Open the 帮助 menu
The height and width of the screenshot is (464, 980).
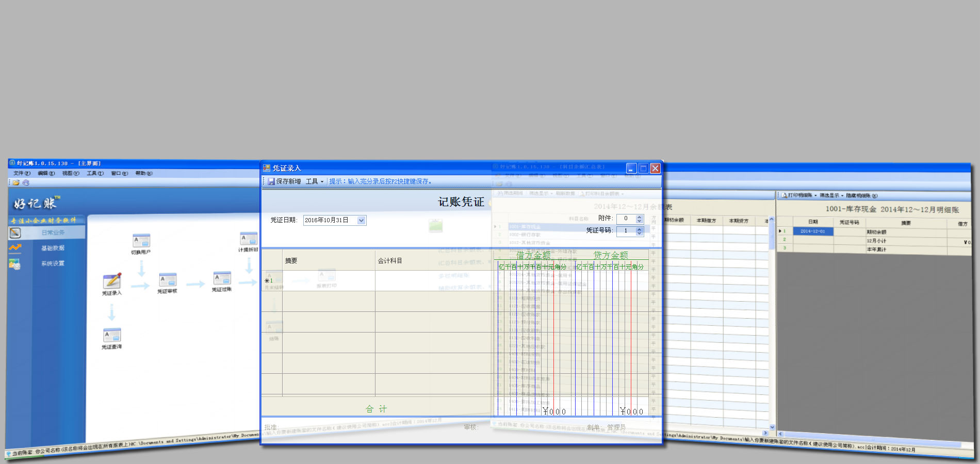pyautogui.click(x=143, y=173)
